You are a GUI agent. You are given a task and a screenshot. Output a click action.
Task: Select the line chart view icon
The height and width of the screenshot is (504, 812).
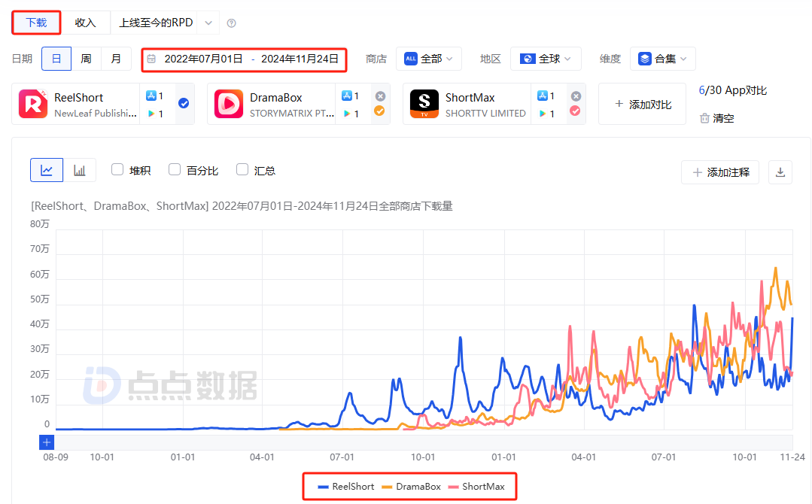coord(46,170)
